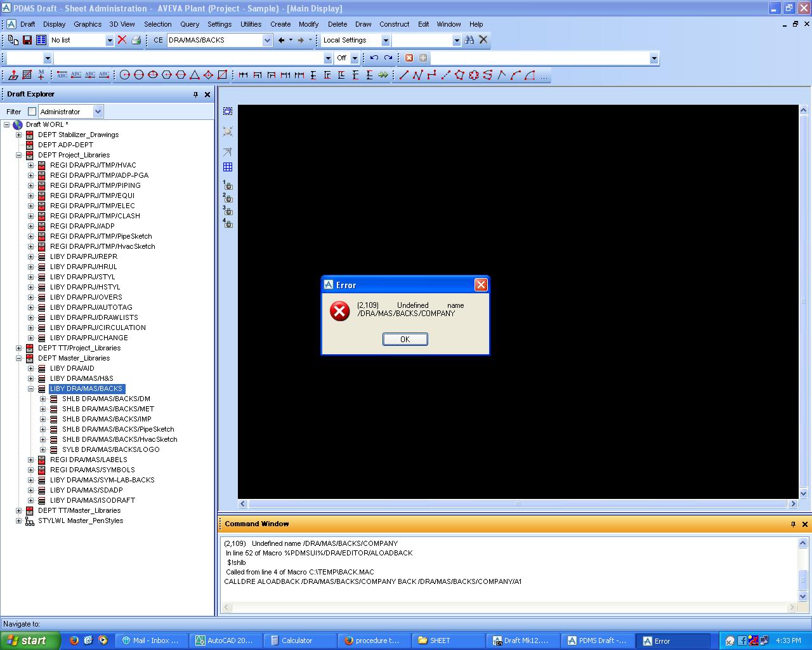Open the Utilities menu
Viewport: 812px width, 650px height.
click(251, 24)
